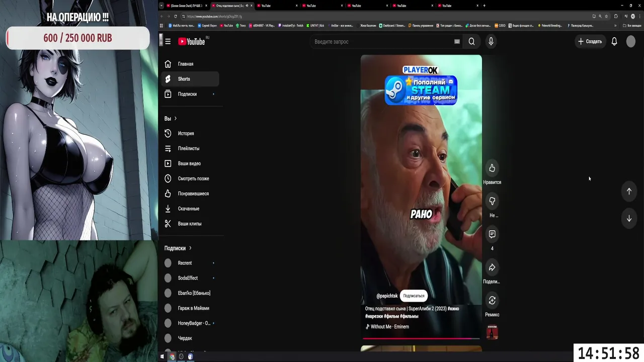Open the Trovo bookmark
This screenshot has height=362, width=644.
241,25
